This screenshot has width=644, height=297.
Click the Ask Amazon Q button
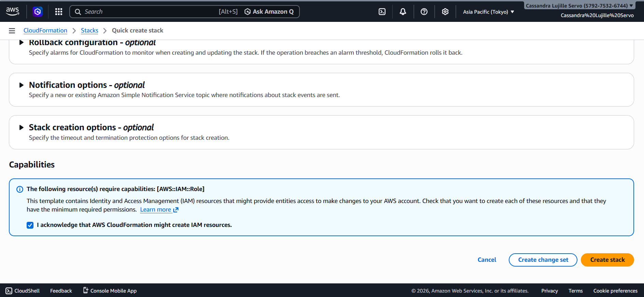point(269,12)
